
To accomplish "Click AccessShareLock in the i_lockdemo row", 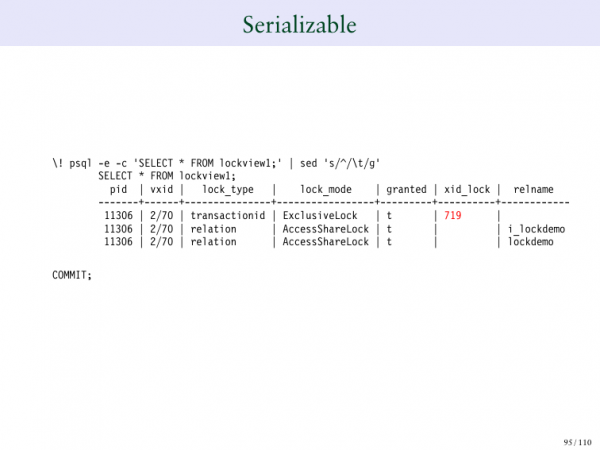I will coord(326,229).
